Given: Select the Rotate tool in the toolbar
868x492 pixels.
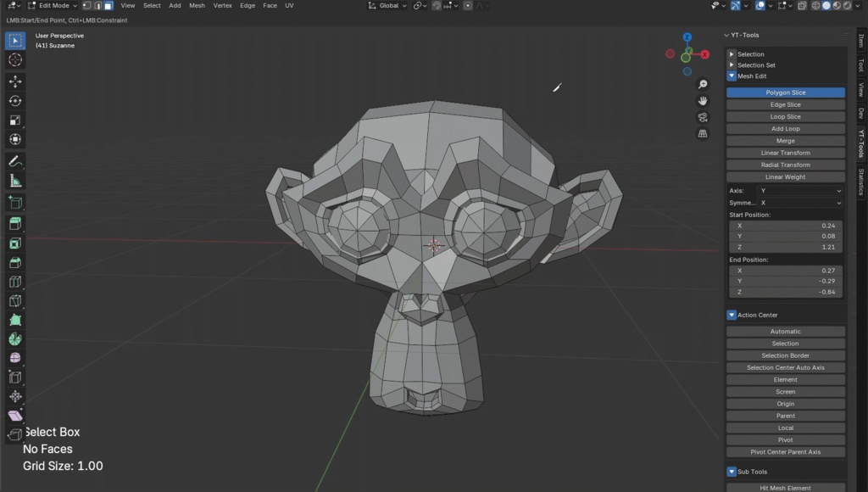Looking at the screenshot, I should click(15, 100).
